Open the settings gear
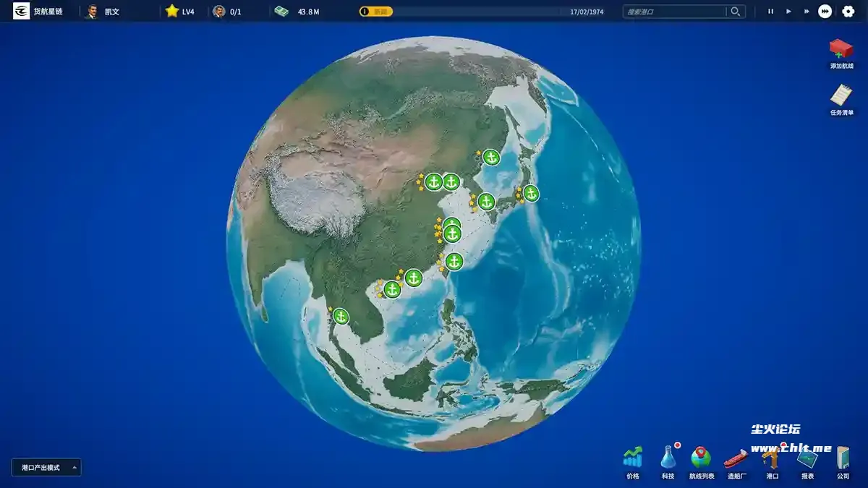The height and width of the screenshot is (488, 868). pos(848,12)
